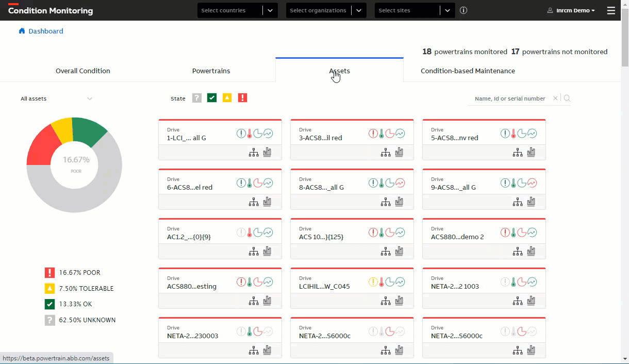The height and width of the screenshot is (364, 629).
Task: Open hierarchy tree icon on 1-LCI_... all G card
Action: (x=254, y=153)
